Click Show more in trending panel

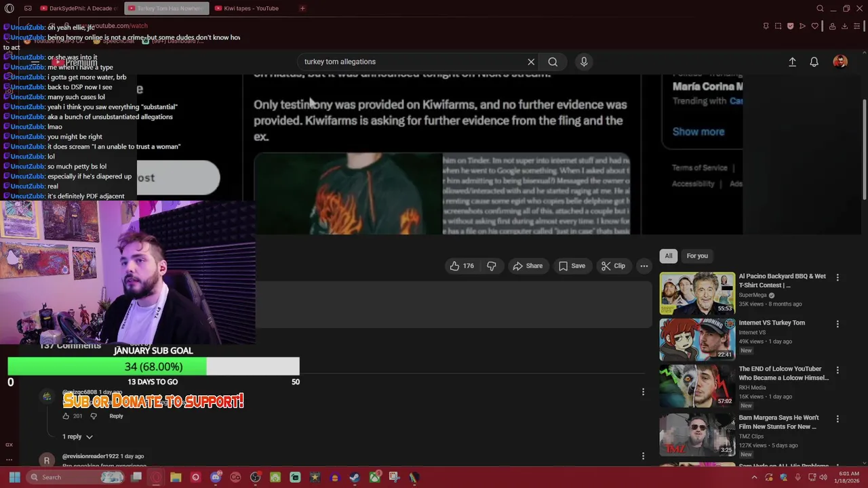pos(698,131)
